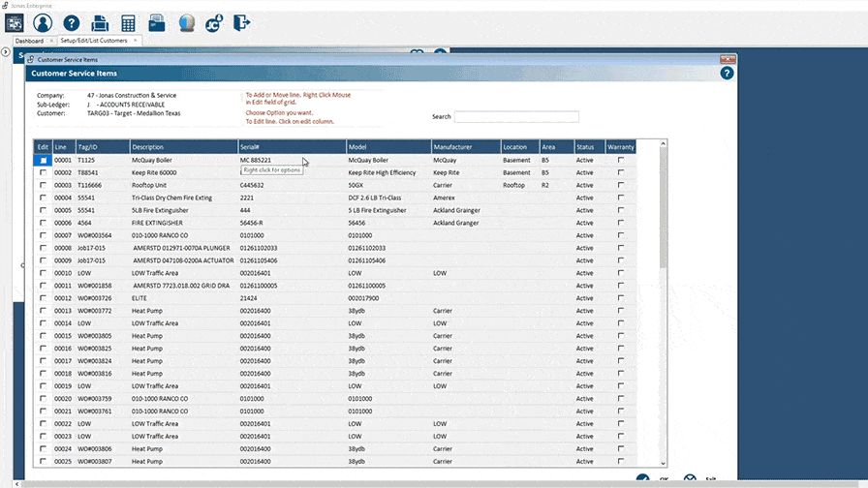The width and height of the screenshot is (868, 488).
Task: Tick Edit checkbox for line 00002
Action: 44,172
